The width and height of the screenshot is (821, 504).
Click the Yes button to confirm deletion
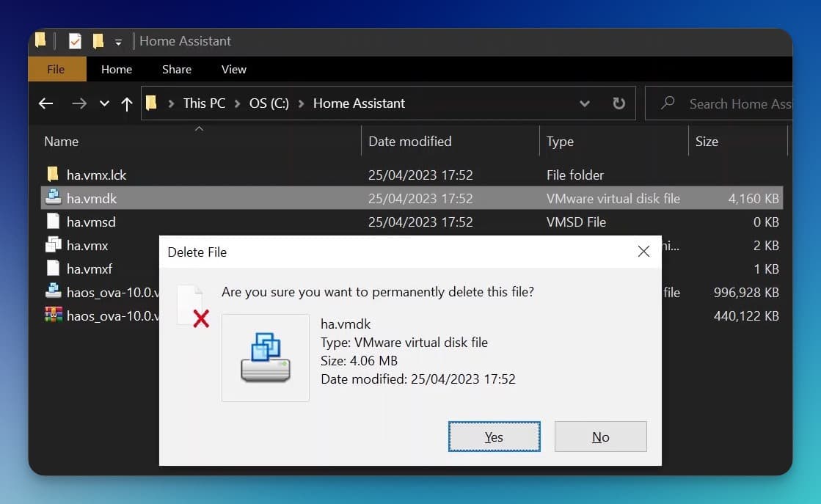[x=494, y=437]
